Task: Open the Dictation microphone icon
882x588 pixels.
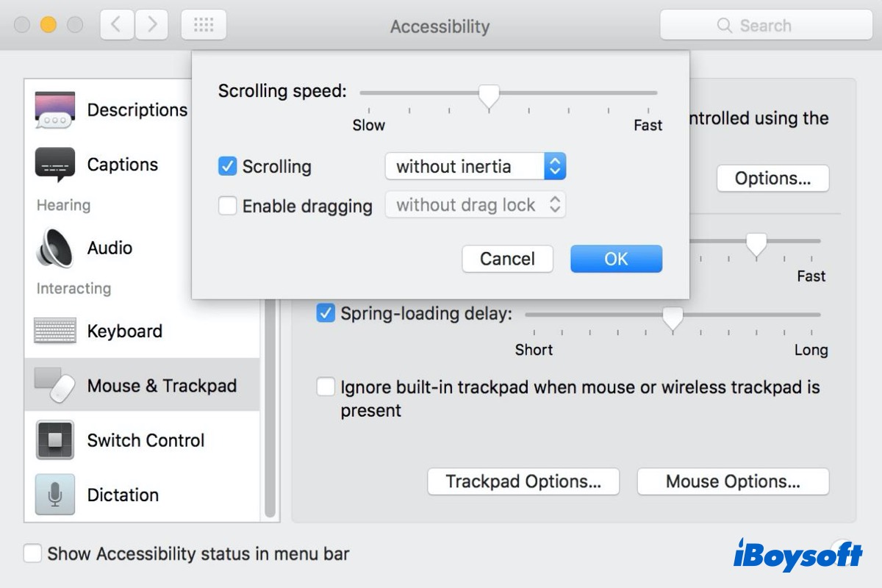Action: coord(55,495)
